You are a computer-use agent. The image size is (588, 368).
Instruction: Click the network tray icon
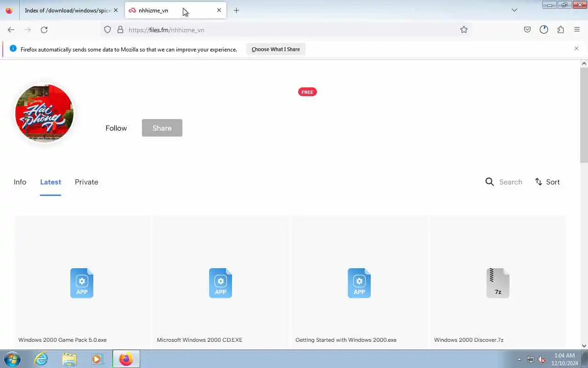click(x=531, y=359)
